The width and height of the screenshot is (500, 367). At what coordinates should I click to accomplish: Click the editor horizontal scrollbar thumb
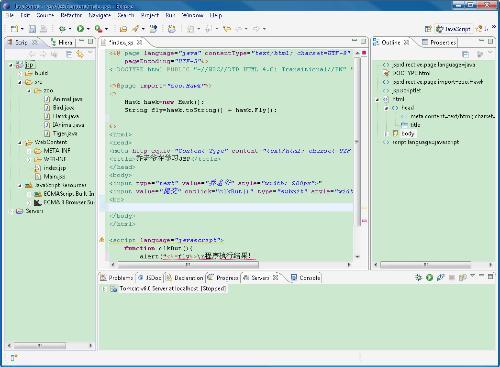188,265
